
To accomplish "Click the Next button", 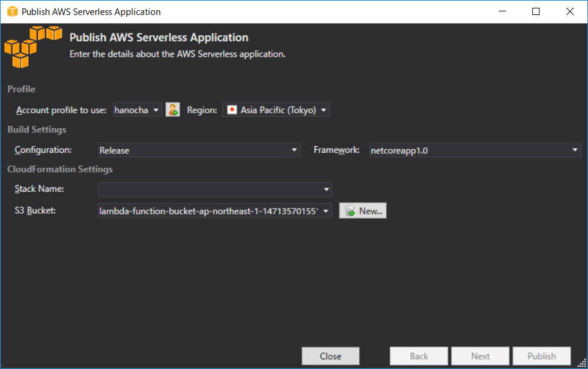I will coord(480,356).
